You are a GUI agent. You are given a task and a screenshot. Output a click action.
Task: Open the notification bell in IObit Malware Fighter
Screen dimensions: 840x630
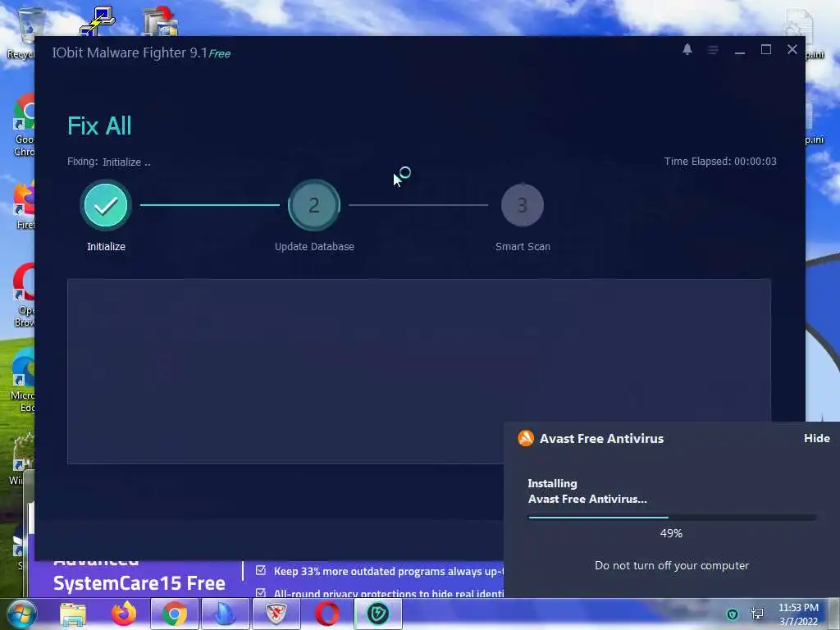(x=687, y=50)
